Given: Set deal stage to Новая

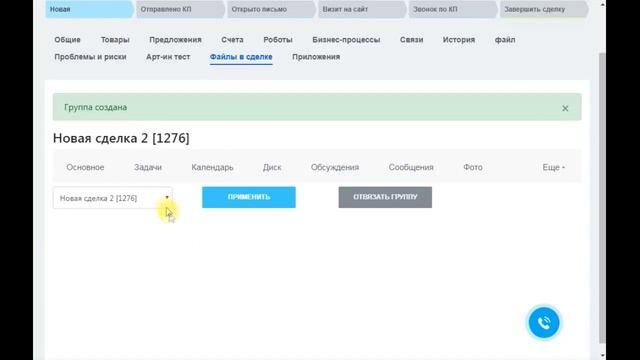Looking at the screenshot, I should coord(89,9).
